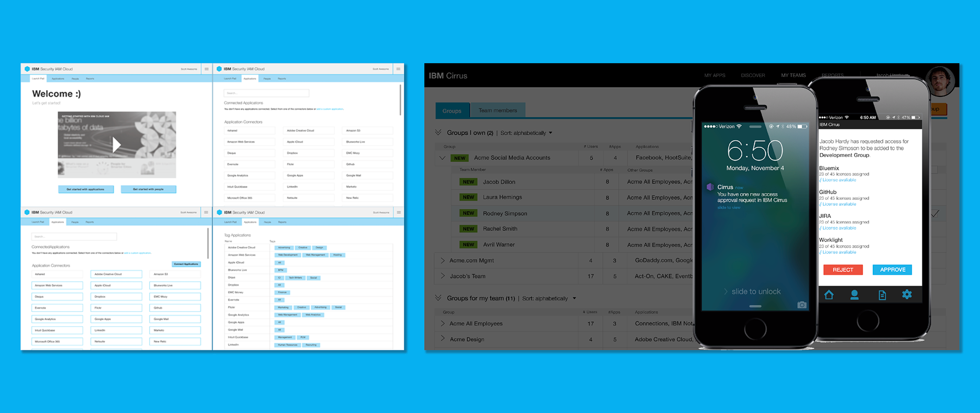This screenshot has width=980, height=413.
Task: Tap the camera icon on the lock screen
Action: click(802, 305)
